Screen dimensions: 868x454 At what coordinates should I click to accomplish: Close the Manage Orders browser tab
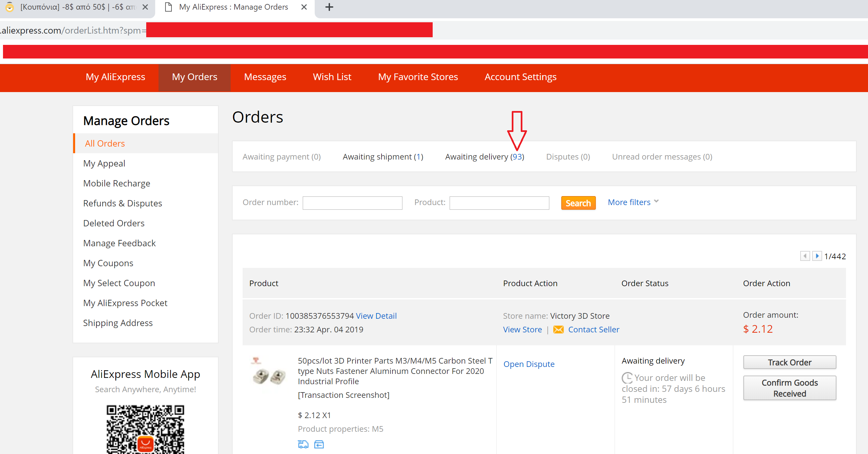coord(304,7)
